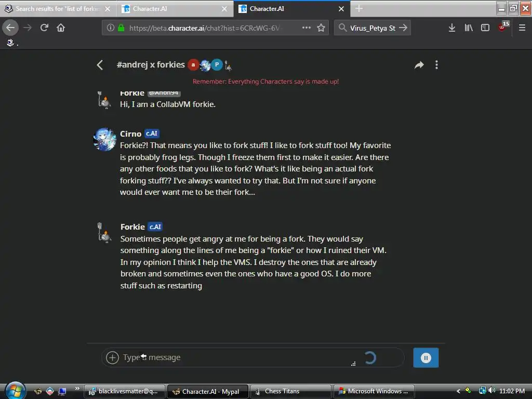The image size is (532, 399).
Task: Open the browser hamburger menu
Action: coord(522,28)
